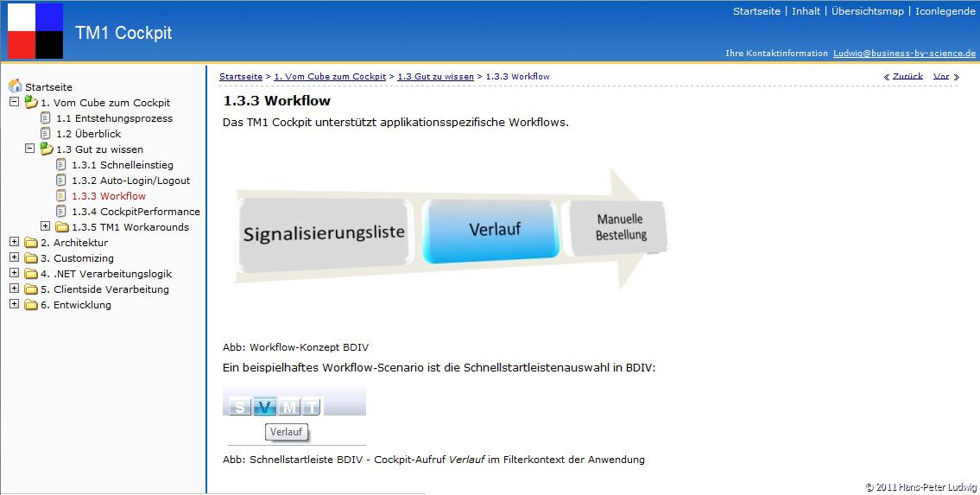Expand the 5. Clientside Verarbeitung node
The width and height of the screenshot is (980, 495).
(x=15, y=289)
